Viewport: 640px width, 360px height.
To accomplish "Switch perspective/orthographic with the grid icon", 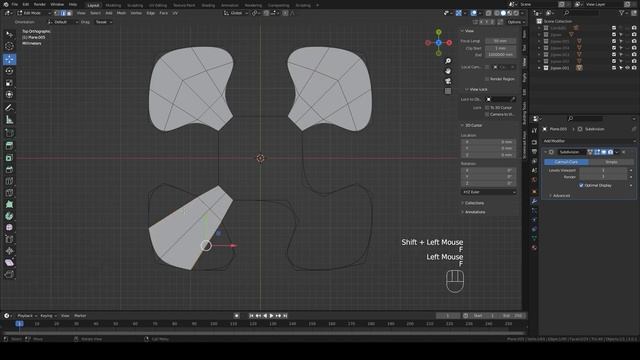I will (448, 91).
